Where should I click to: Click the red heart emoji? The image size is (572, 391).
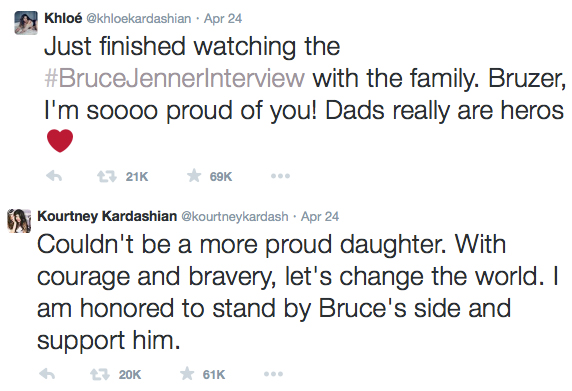pyautogui.click(x=60, y=140)
